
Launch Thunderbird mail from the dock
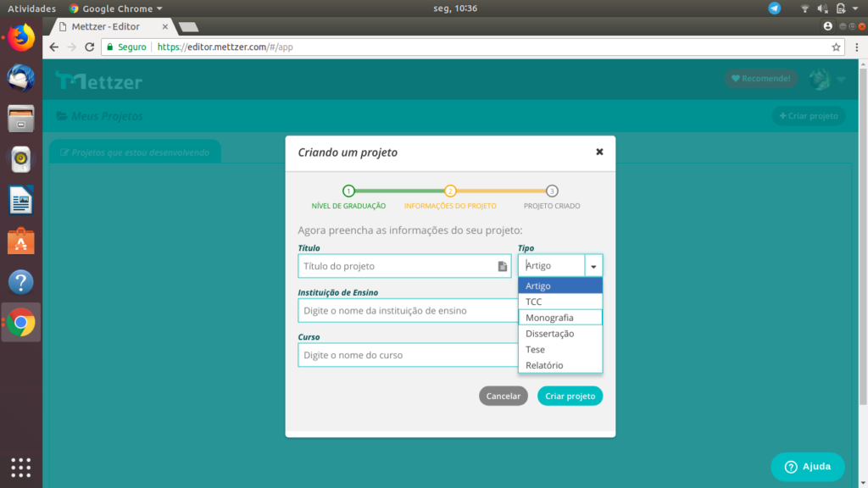coord(21,78)
